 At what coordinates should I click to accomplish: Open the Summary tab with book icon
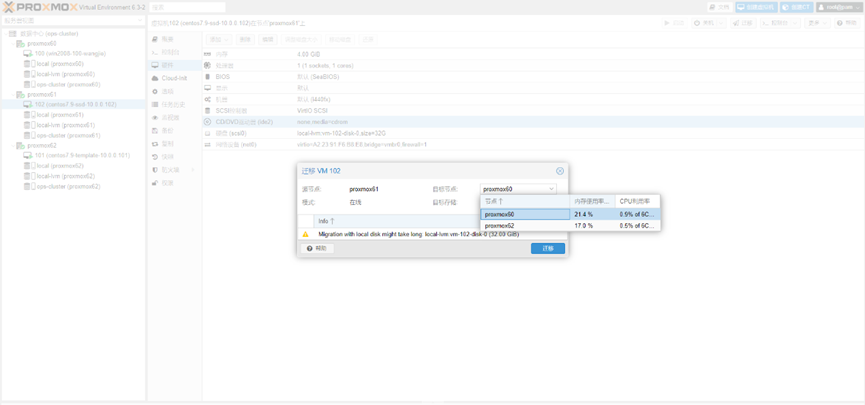174,39
